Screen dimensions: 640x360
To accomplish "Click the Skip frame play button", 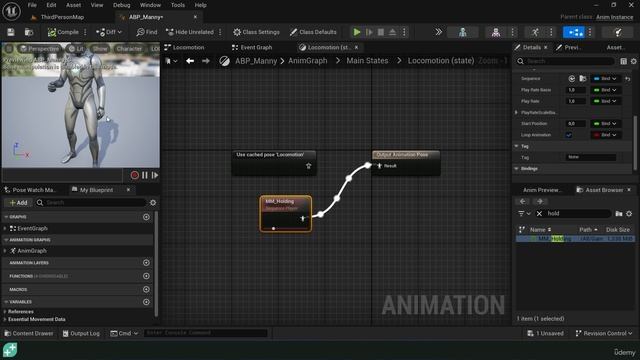I will tap(369, 32).
